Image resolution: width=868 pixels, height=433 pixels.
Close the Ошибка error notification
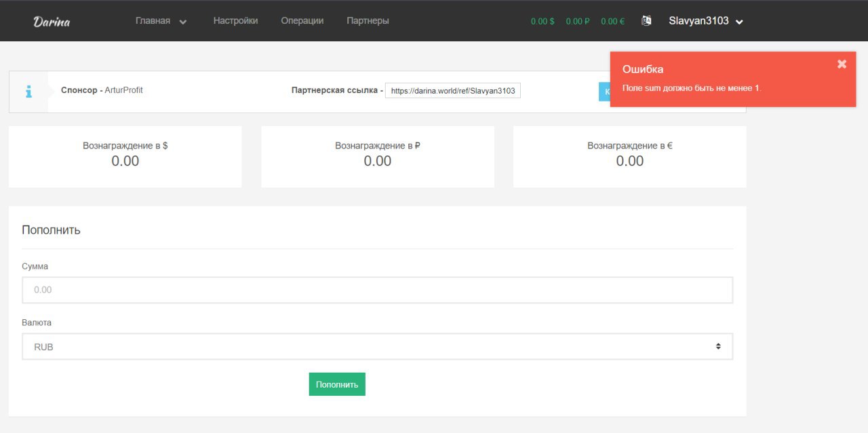842,64
